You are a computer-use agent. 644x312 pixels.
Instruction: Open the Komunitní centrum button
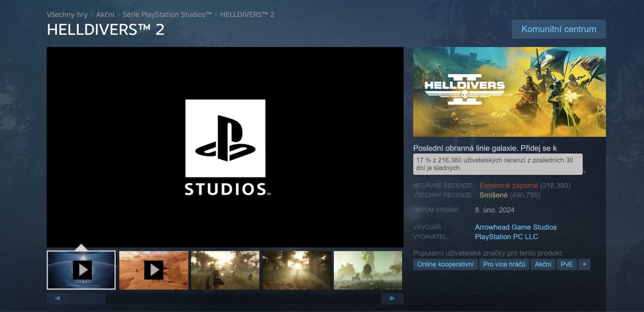click(558, 29)
